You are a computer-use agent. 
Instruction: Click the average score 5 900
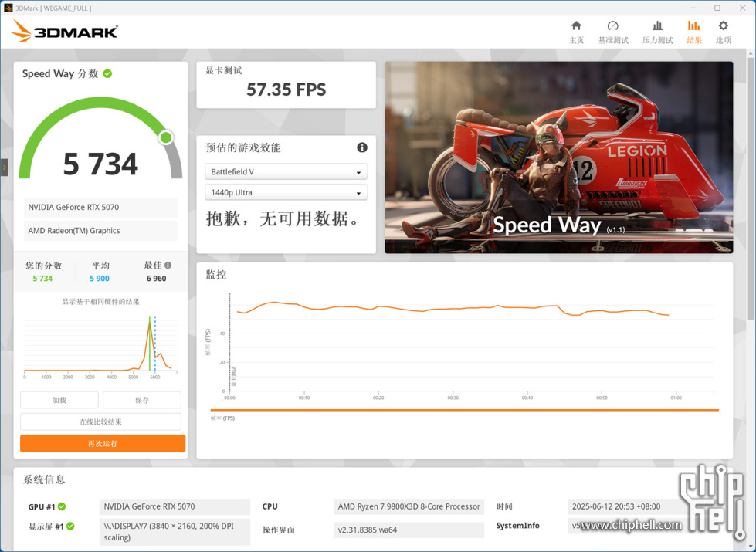[x=100, y=279]
